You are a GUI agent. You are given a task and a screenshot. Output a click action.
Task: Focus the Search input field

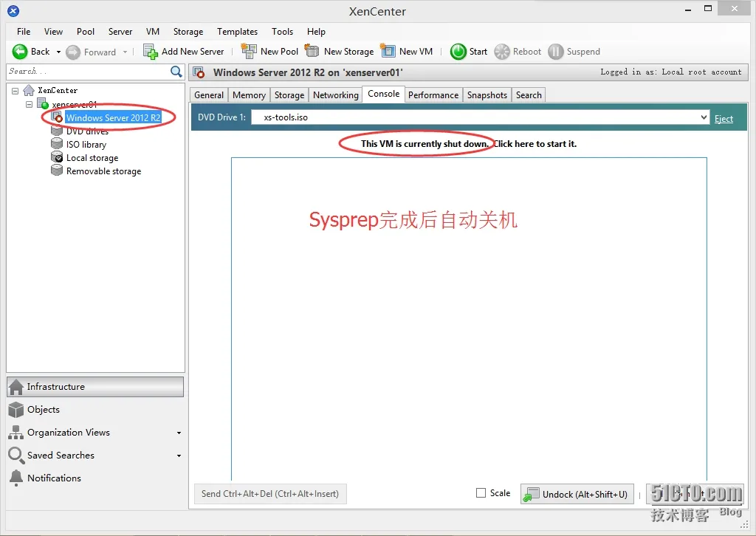[x=89, y=72]
